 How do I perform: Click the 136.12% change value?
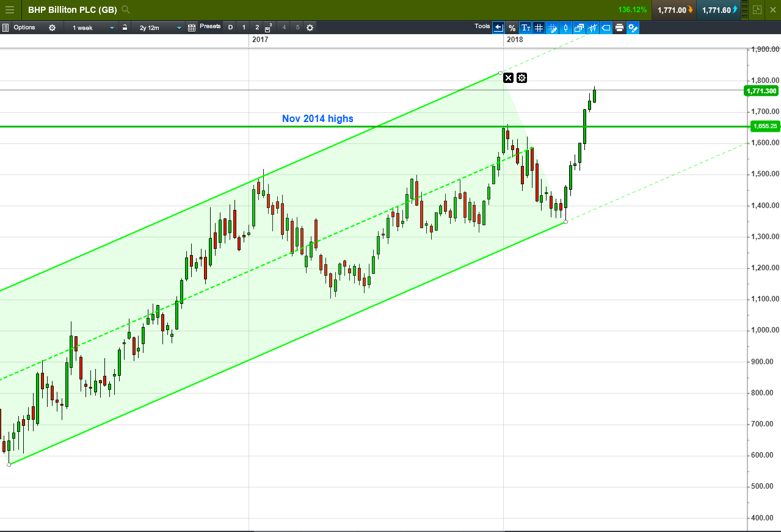pyautogui.click(x=633, y=10)
